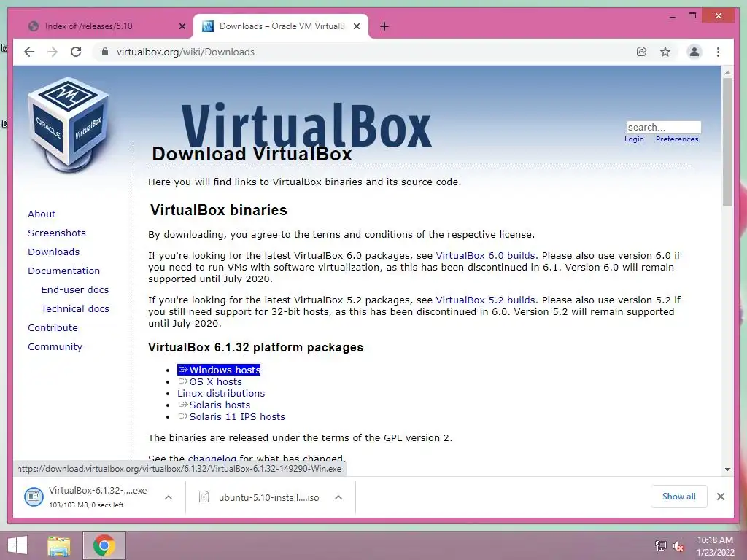Viewport: 747px width, 560px height.
Task: Open the About sidebar link
Action: [x=42, y=214]
